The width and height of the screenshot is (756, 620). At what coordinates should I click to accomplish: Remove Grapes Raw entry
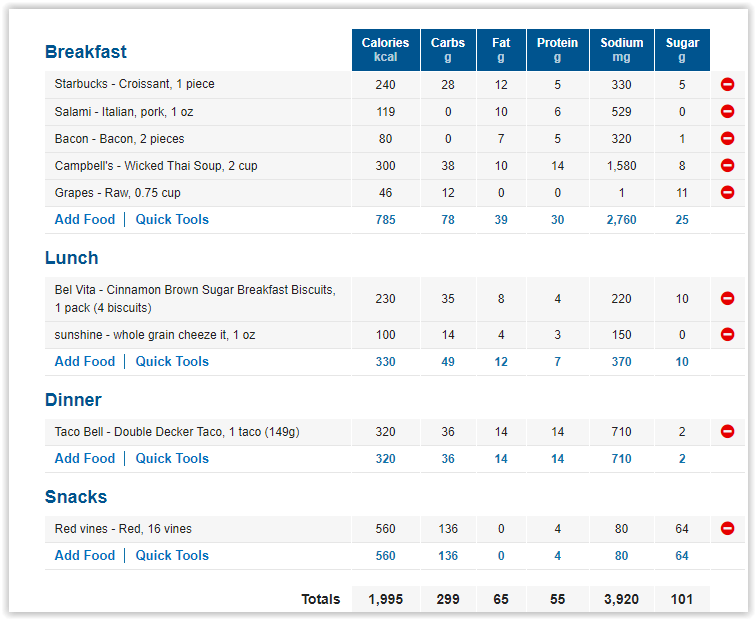pyautogui.click(x=727, y=192)
